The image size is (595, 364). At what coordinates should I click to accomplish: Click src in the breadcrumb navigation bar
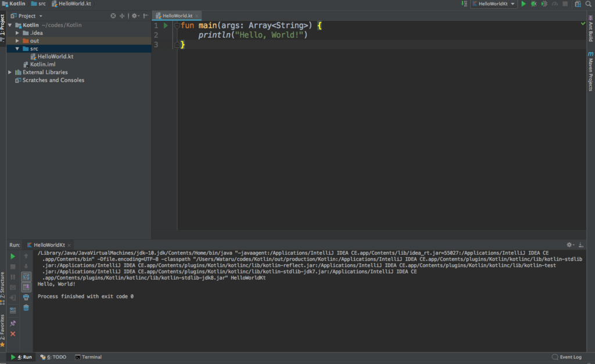(x=38, y=3)
